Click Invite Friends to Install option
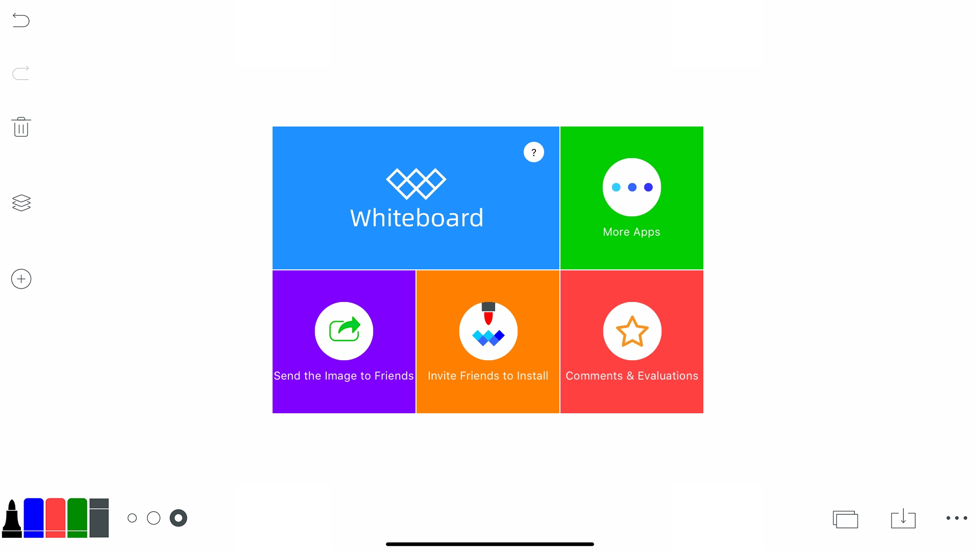The image size is (980, 551). coord(488,341)
